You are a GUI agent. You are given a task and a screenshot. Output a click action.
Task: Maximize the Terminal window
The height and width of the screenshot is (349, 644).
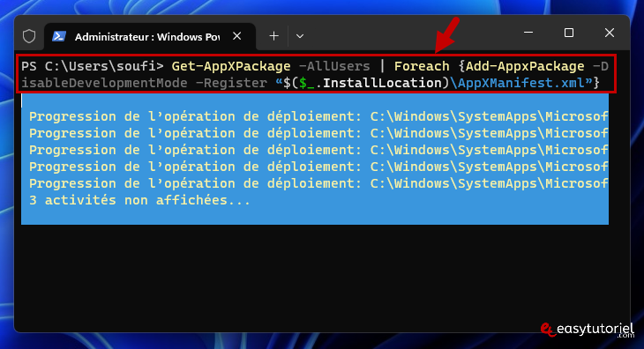point(569,33)
